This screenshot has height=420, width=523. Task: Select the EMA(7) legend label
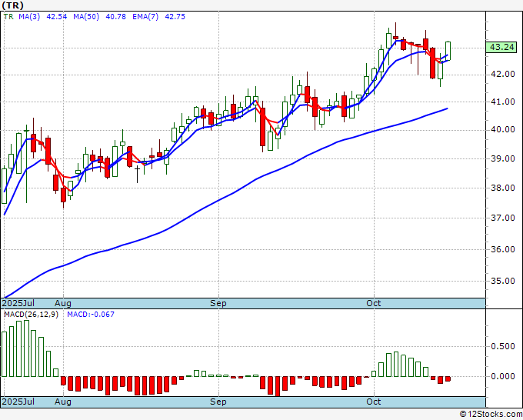point(145,17)
